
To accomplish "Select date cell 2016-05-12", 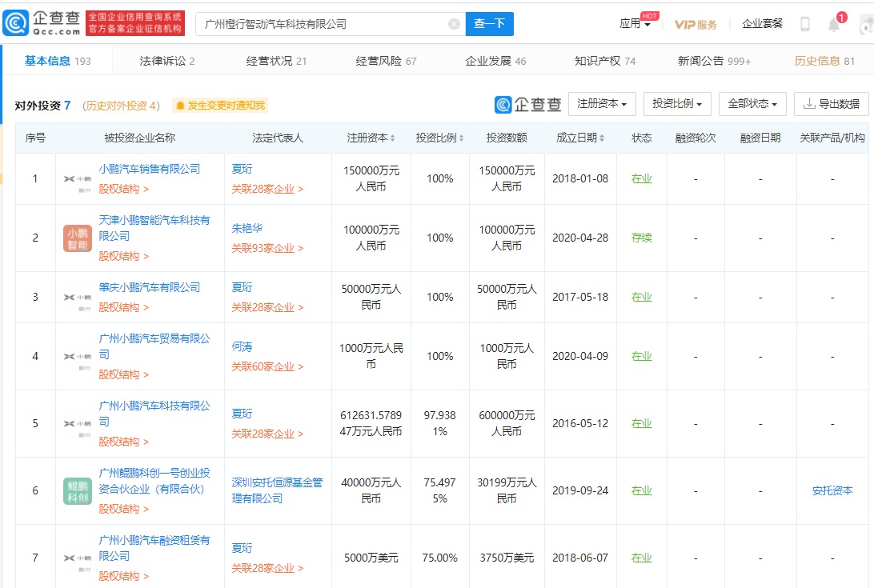I will [580, 423].
